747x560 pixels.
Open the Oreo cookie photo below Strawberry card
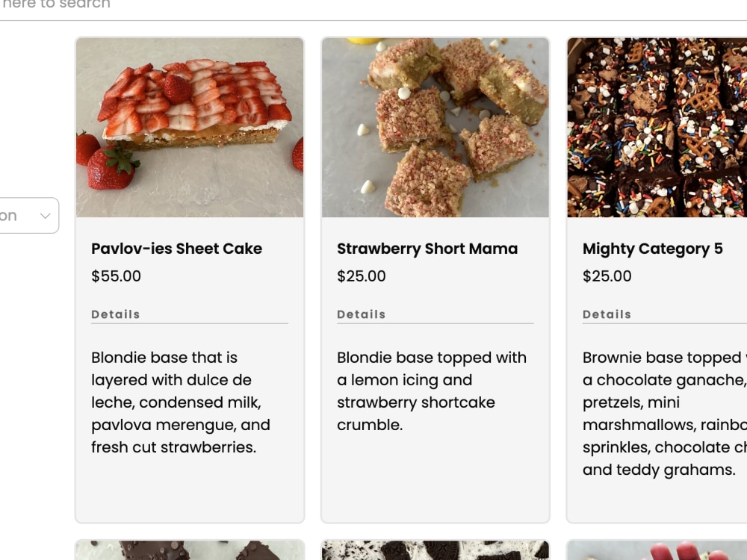tap(436, 550)
